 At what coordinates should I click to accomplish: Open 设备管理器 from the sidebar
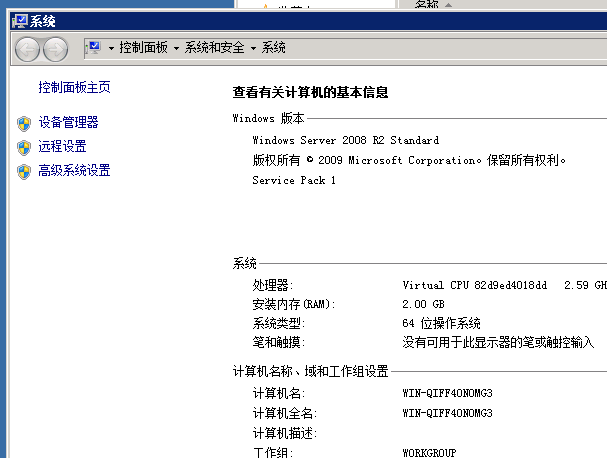[x=68, y=122]
